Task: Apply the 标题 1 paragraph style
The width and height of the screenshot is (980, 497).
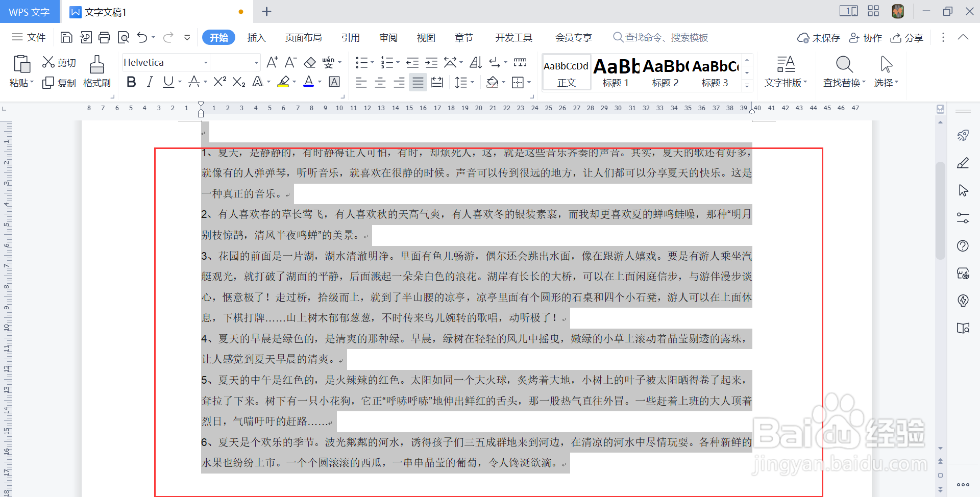Action: tap(615, 72)
